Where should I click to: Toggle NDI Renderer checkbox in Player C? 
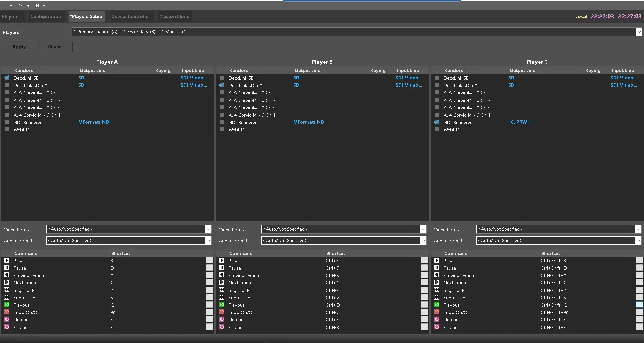click(x=437, y=122)
